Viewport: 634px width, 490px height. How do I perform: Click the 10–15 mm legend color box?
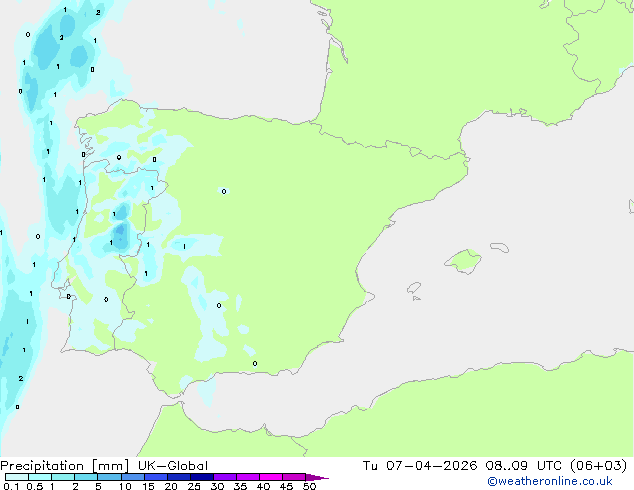(x=132, y=477)
